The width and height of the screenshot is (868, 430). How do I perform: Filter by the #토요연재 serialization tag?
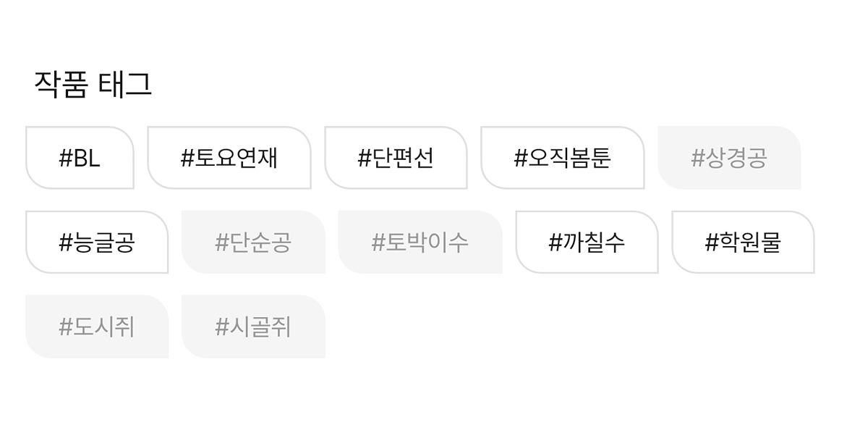coord(229,158)
